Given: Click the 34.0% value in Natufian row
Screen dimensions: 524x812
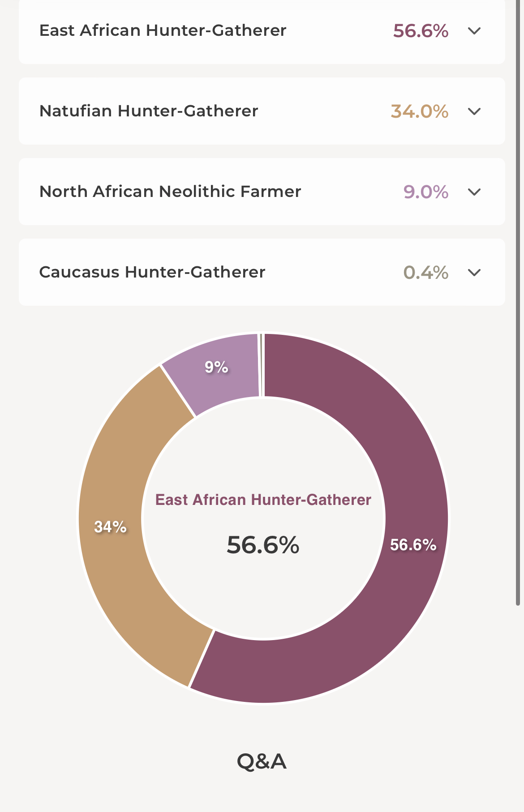Looking at the screenshot, I should (419, 111).
